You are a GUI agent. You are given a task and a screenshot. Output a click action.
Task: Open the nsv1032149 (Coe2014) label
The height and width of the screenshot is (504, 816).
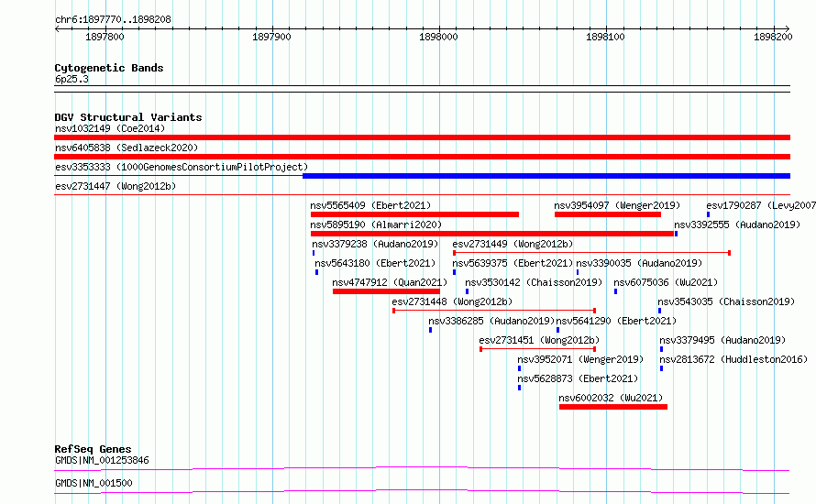point(110,128)
